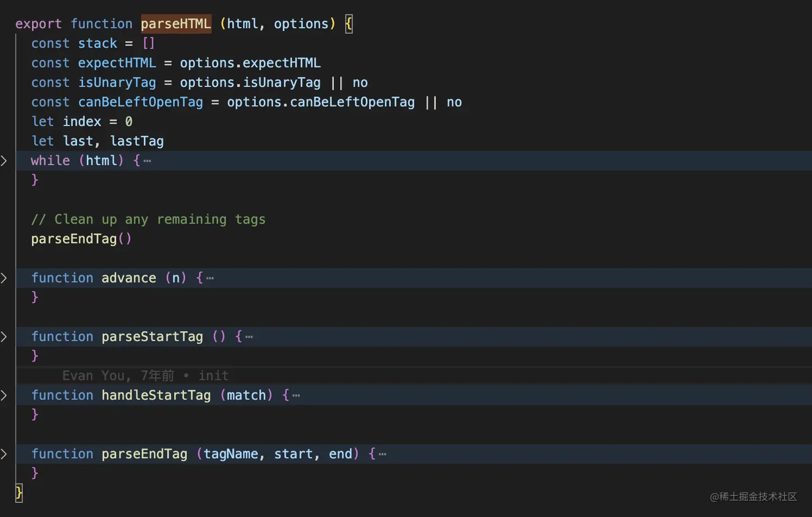Click the ellipsis after parseStartTag () {
812x517 pixels.
(249, 337)
